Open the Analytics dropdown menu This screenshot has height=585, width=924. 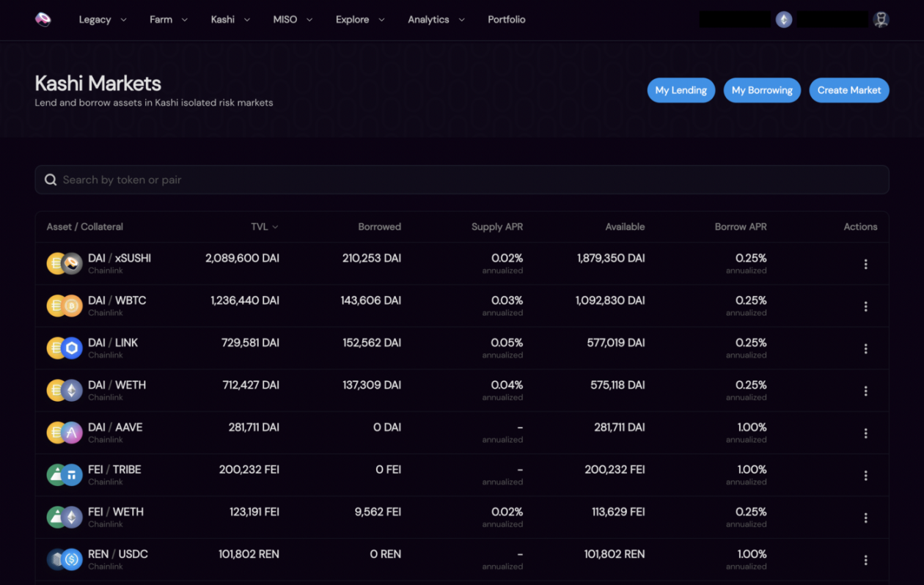coord(436,20)
